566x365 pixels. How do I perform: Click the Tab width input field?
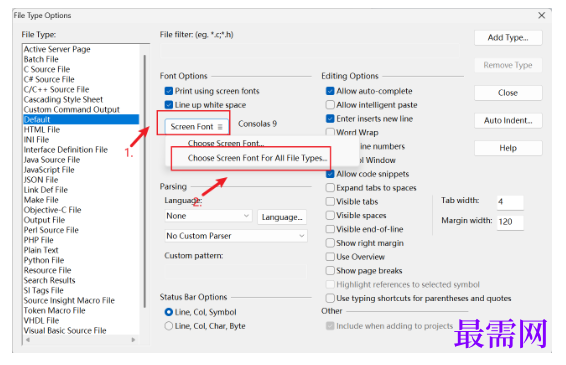[x=510, y=202]
